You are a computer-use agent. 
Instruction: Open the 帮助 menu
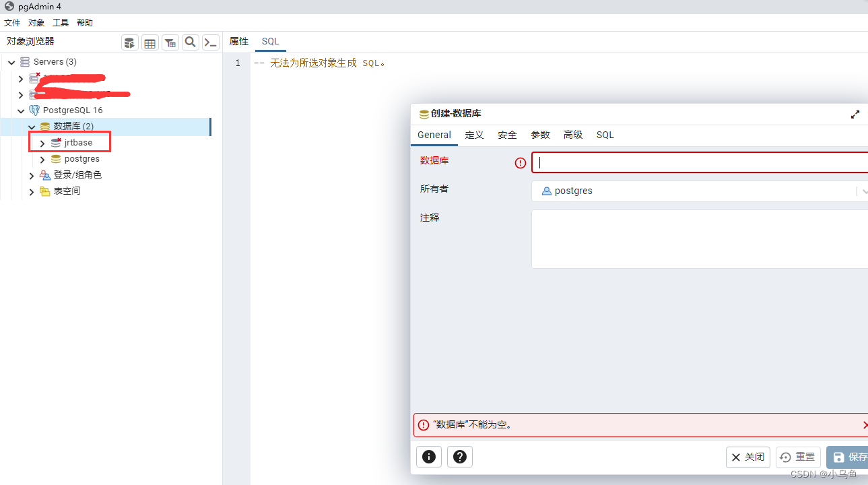(85, 23)
